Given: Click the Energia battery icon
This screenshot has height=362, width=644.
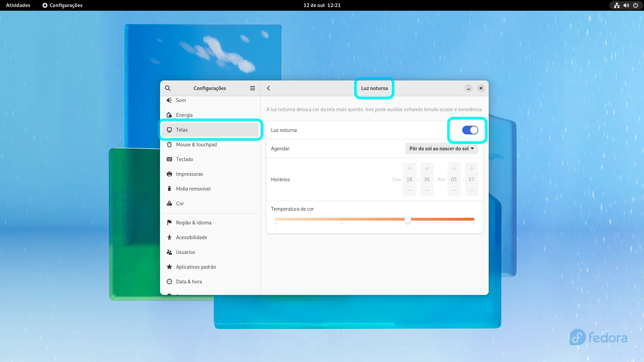Looking at the screenshot, I should (x=169, y=115).
